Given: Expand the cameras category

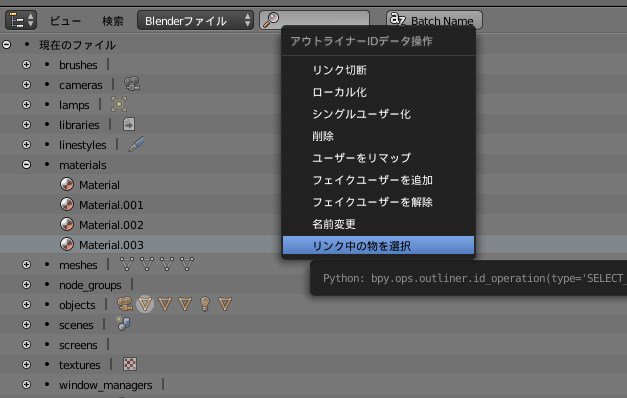Looking at the screenshot, I should (x=26, y=84).
